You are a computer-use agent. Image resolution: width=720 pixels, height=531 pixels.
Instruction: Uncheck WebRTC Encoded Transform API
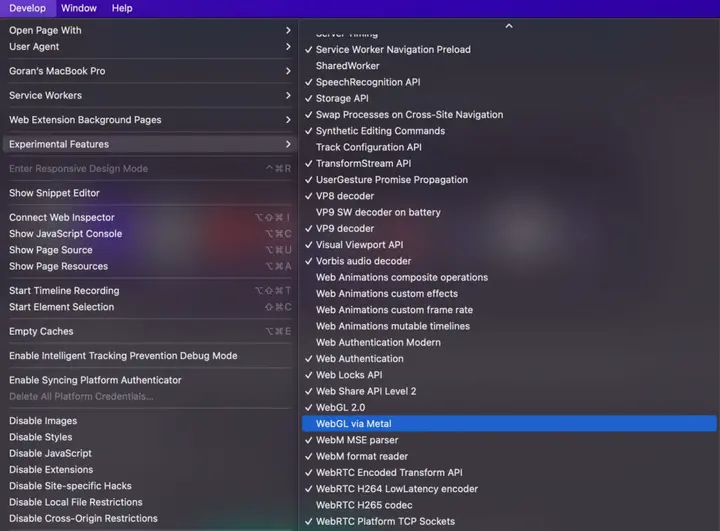(x=509, y=473)
